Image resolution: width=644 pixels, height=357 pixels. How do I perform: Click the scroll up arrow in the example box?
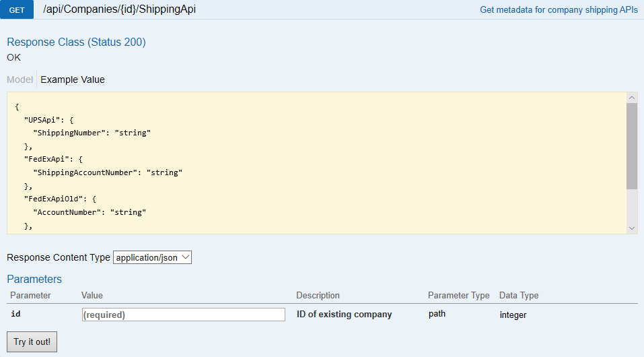pos(632,98)
